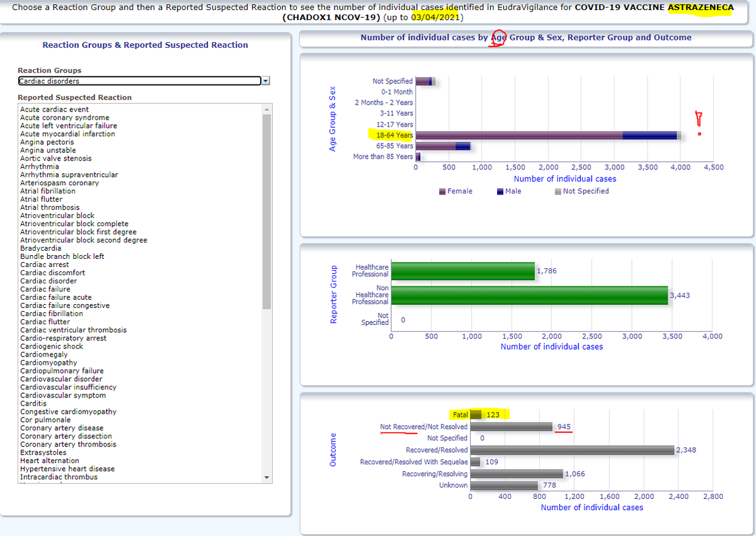Select Carditis reaction
Screen dimensions: 756x536
[33, 404]
